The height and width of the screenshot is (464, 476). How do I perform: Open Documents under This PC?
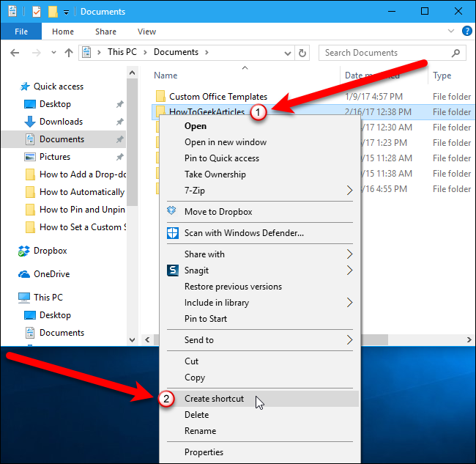(62, 333)
